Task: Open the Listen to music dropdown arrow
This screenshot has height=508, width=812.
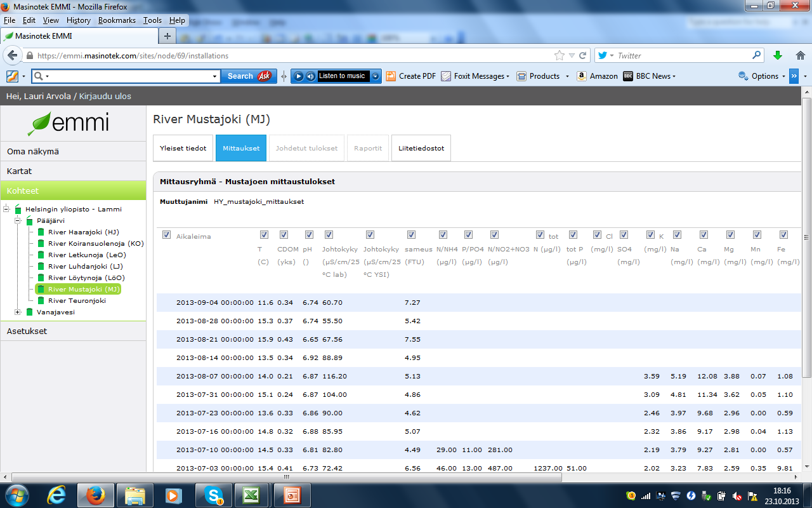Action: (376, 76)
